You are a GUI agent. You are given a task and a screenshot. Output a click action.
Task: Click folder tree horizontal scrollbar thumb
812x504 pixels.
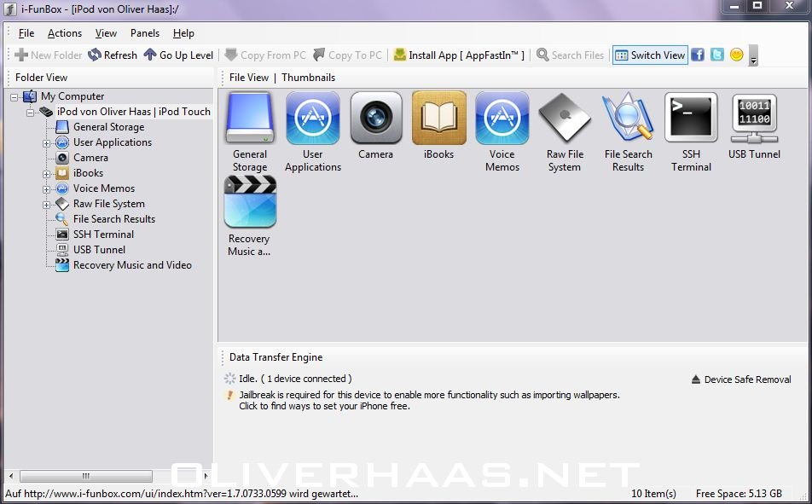86,476
